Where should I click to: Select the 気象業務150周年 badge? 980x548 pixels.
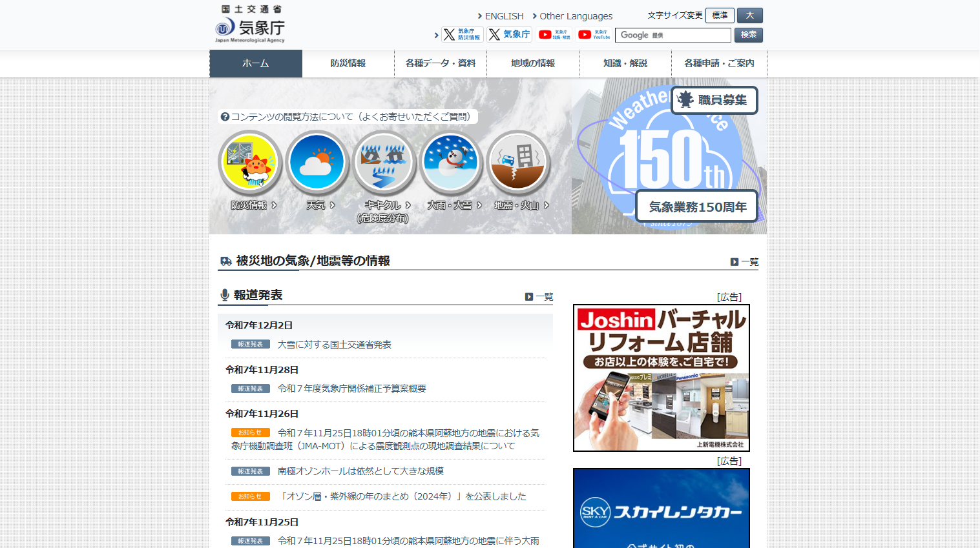696,206
